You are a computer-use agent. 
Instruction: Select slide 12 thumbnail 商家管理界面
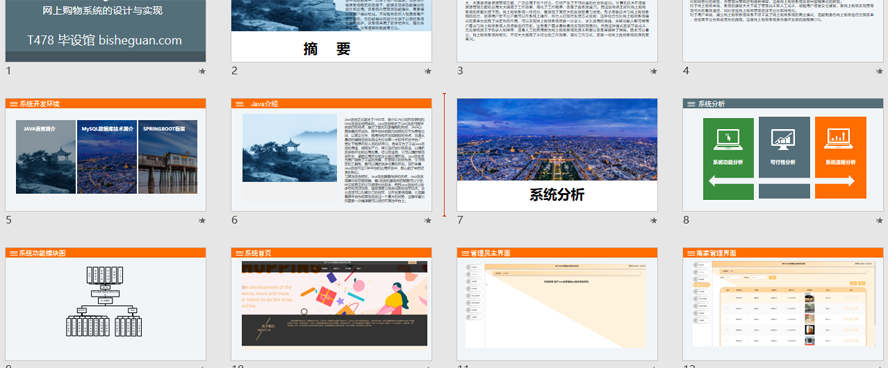pos(783,304)
